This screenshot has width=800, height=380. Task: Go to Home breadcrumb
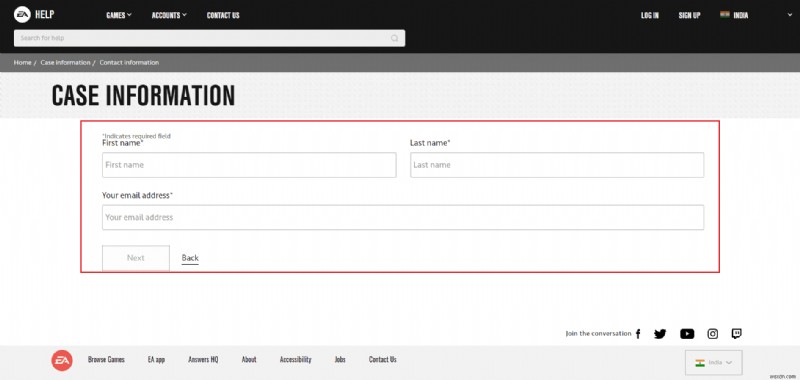(x=22, y=62)
